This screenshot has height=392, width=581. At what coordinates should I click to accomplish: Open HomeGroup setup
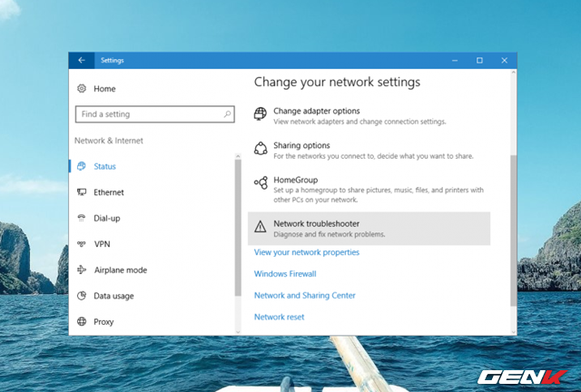[x=369, y=190]
